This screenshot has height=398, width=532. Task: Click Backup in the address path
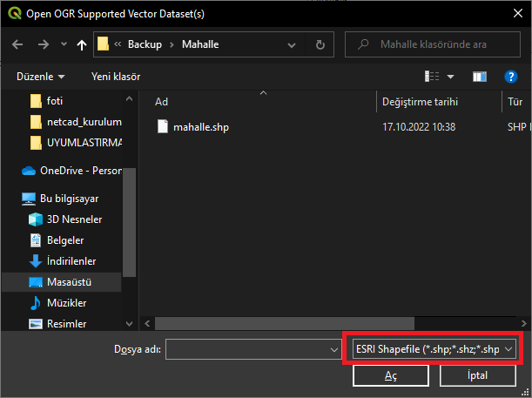coord(145,44)
